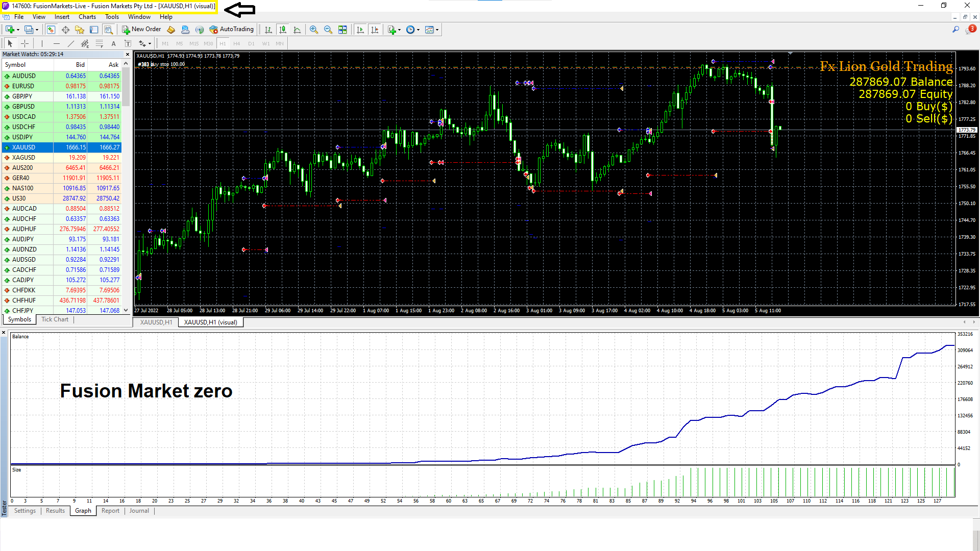Click the Zoom Out magnifier icon
This screenshot has width=980, height=551.
[x=328, y=30]
